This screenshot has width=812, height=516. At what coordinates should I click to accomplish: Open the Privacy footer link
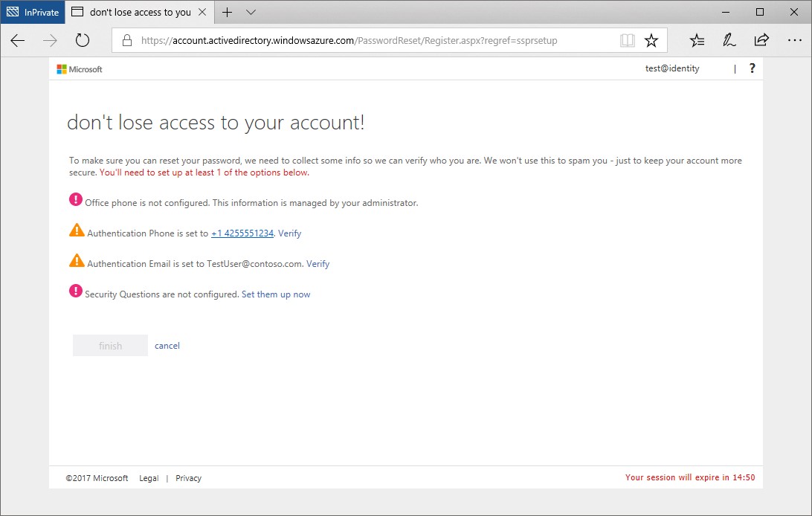click(x=189, y=478)
